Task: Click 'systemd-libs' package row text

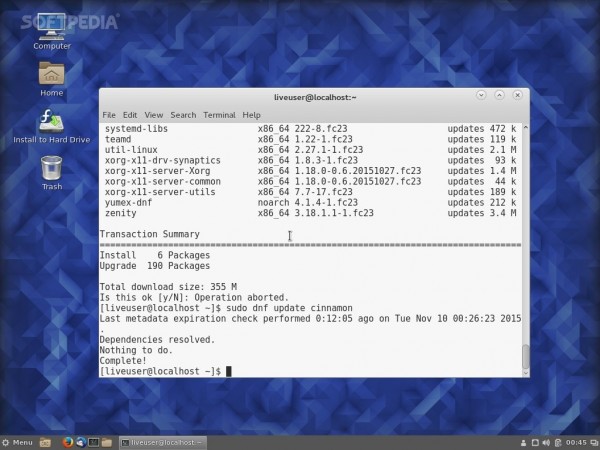Action: [136, 129]
